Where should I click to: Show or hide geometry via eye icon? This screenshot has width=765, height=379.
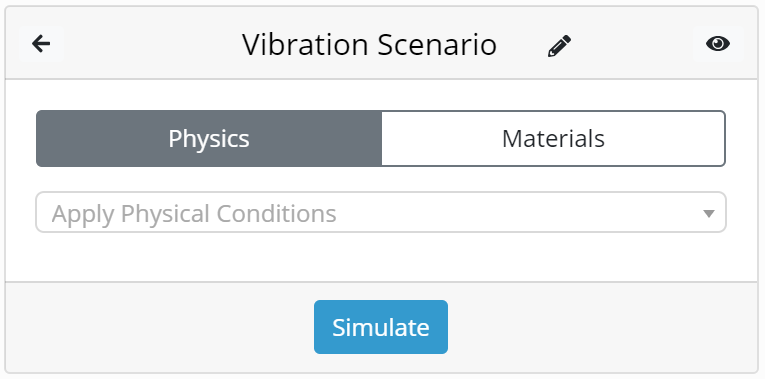coord(718,44)
